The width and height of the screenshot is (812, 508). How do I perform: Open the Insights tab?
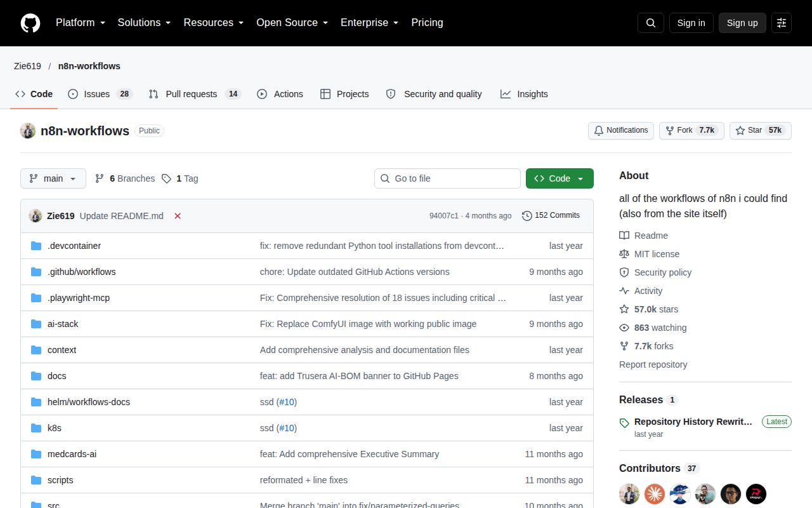524,94
